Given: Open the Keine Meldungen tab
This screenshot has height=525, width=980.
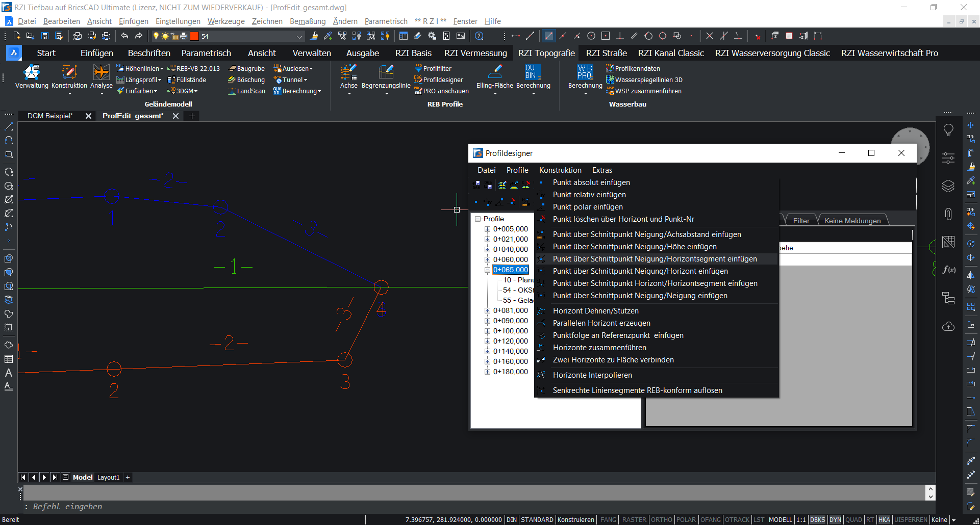Looking at the screenshot, I should [852, 221].
